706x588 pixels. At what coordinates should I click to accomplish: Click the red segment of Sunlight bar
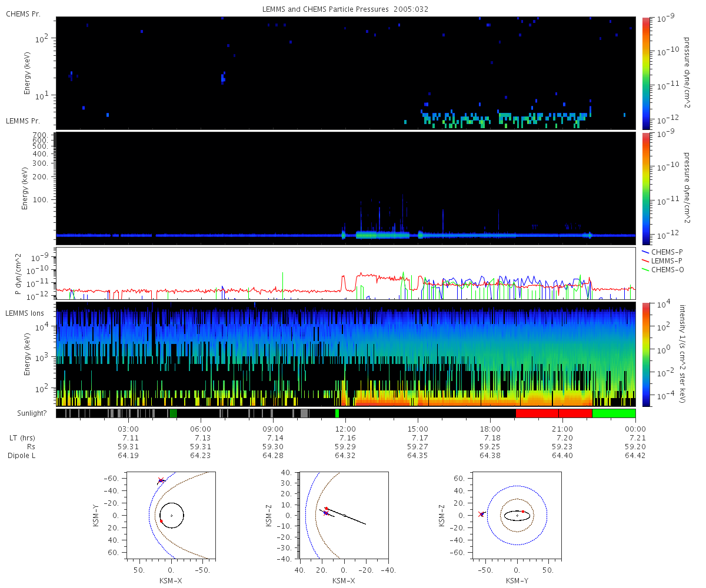(x=554, y=413)
